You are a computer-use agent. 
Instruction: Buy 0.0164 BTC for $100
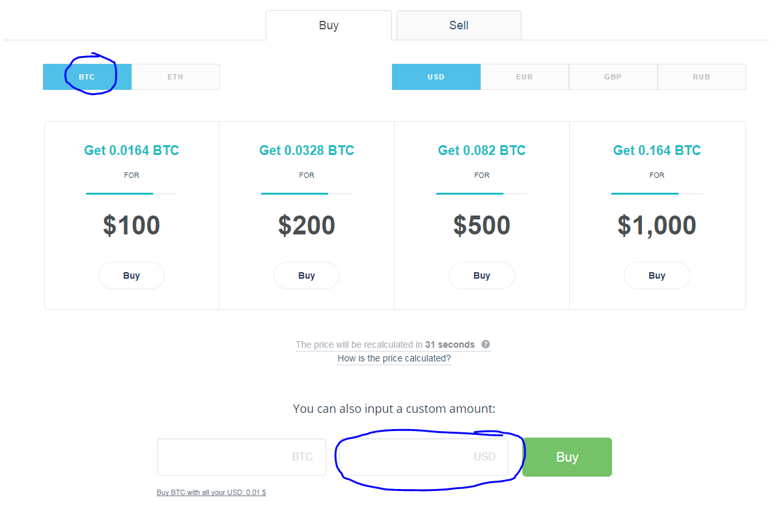(x=132, y=275)
